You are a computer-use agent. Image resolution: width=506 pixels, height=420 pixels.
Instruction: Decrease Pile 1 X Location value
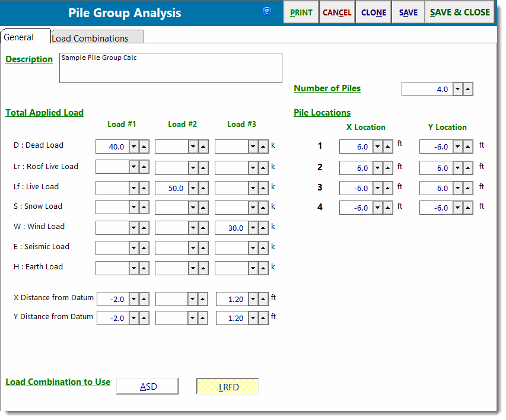point(377,147)
